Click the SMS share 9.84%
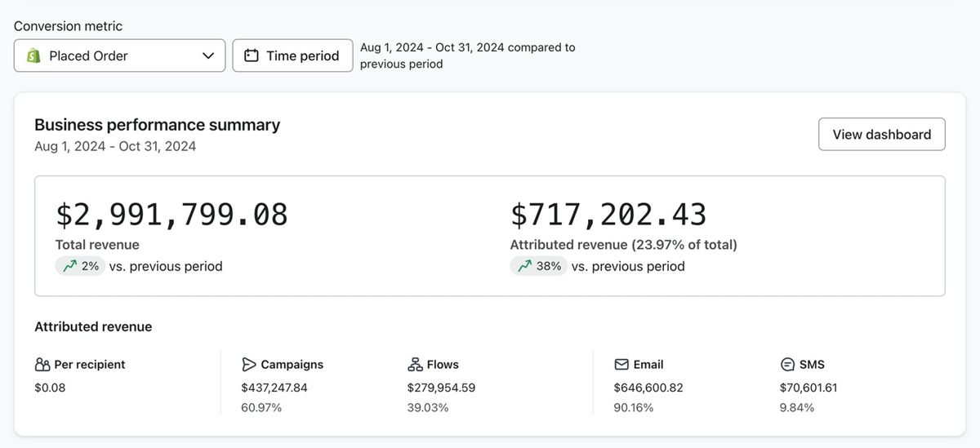Viewport: 980px width, 448px height. (x=797, y=407)
